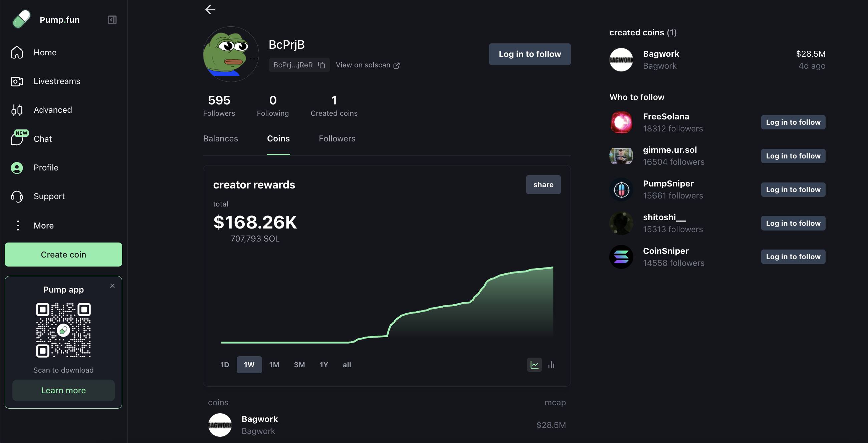Open Bagwork under created coins
This screenshot has width=868, height=443.
click(718, 60)
